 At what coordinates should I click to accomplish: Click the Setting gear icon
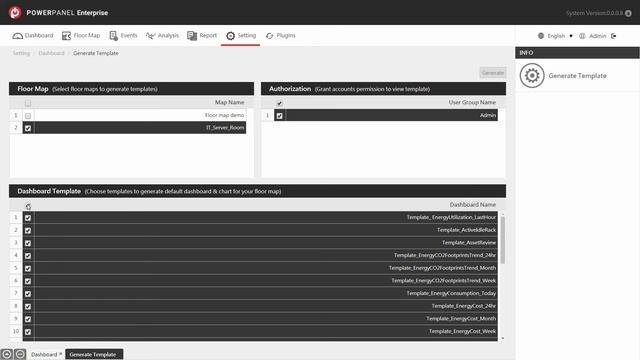[231, 36]
